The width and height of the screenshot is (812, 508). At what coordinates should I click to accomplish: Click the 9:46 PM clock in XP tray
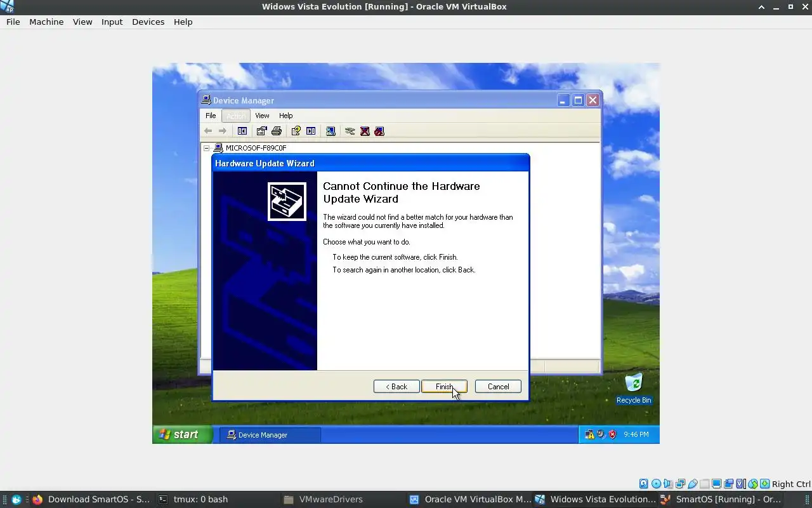pyautogui.click(x=636, y=434)
